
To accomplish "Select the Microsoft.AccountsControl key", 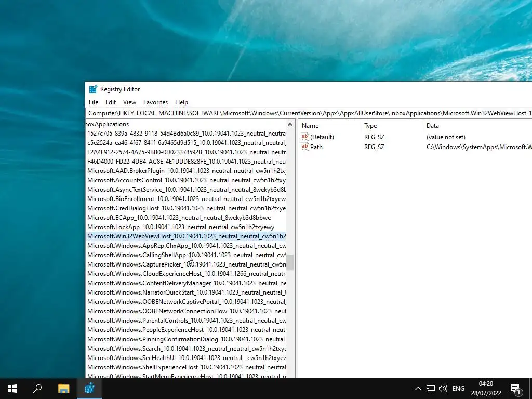I will (187, 180).
